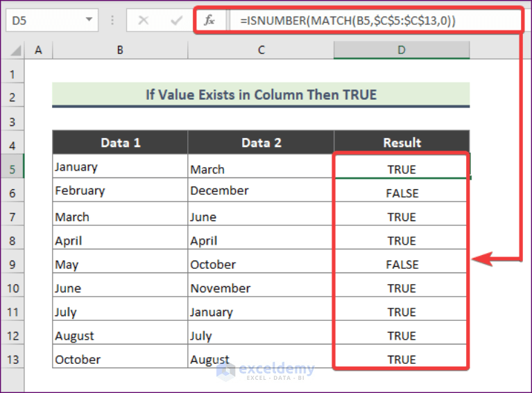This screenshot has width=532, height=393.
Task: Click the 'Data 2' header cell
Action: click(261, 142)
